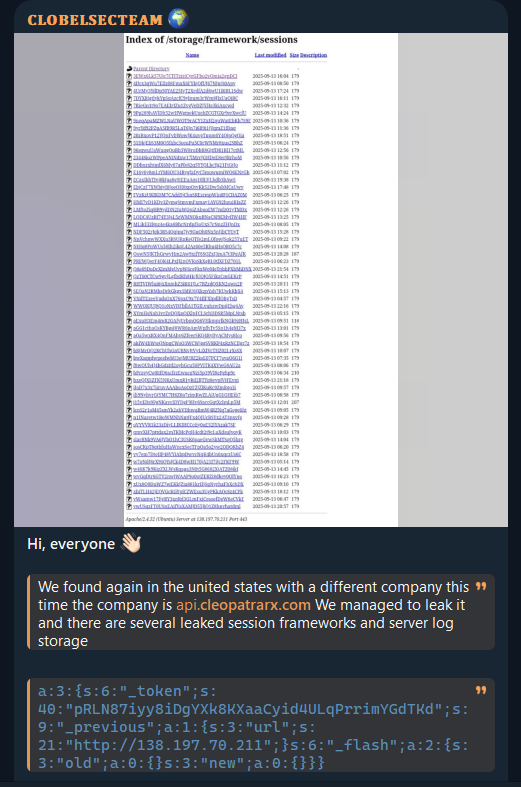
Task: Sort listing by the Name column header
Action: [192, 55]
